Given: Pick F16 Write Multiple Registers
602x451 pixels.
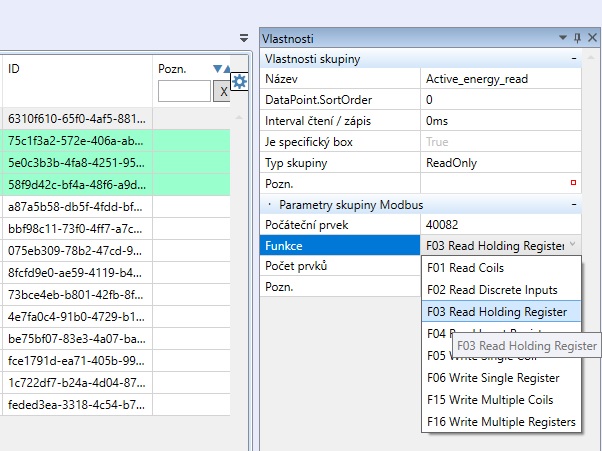Looking at the screenshot, I should 500,422.
